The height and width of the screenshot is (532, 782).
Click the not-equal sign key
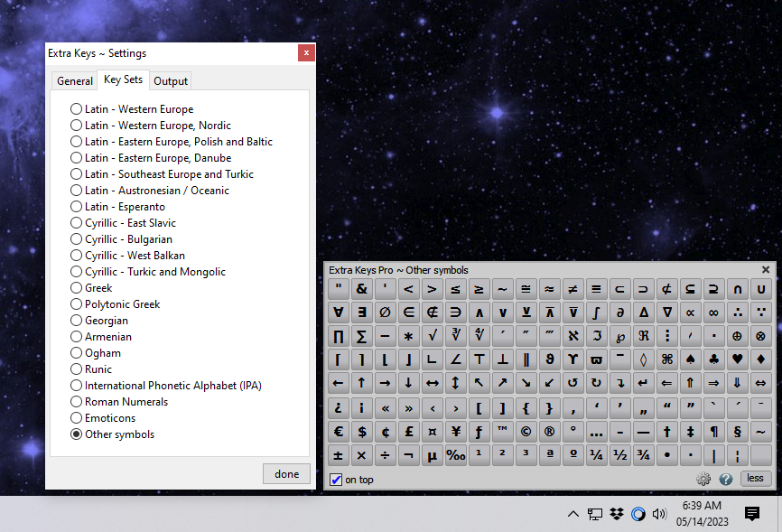573,289
